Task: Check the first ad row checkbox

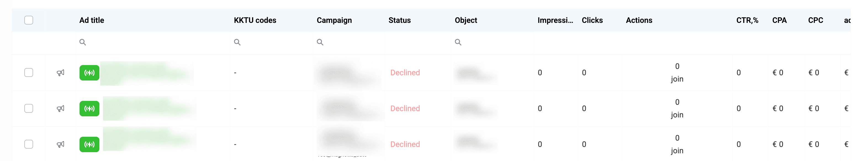Action: tap(29, 73)
